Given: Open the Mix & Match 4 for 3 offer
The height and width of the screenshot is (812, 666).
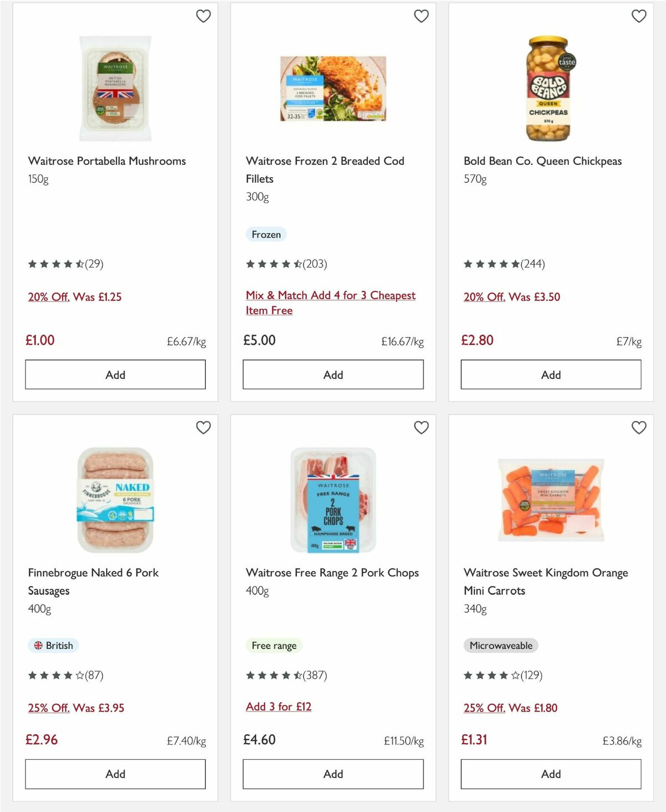Looking at the screenshot, I should click(x=331, y=303).
